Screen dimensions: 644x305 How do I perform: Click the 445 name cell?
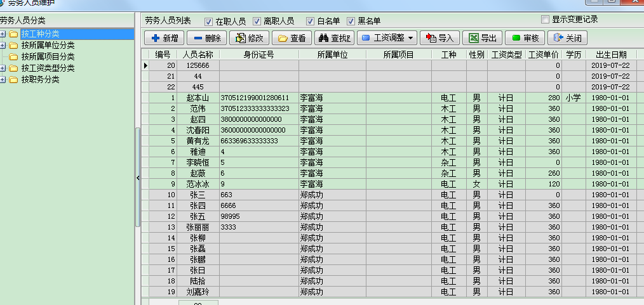point(198,87)
